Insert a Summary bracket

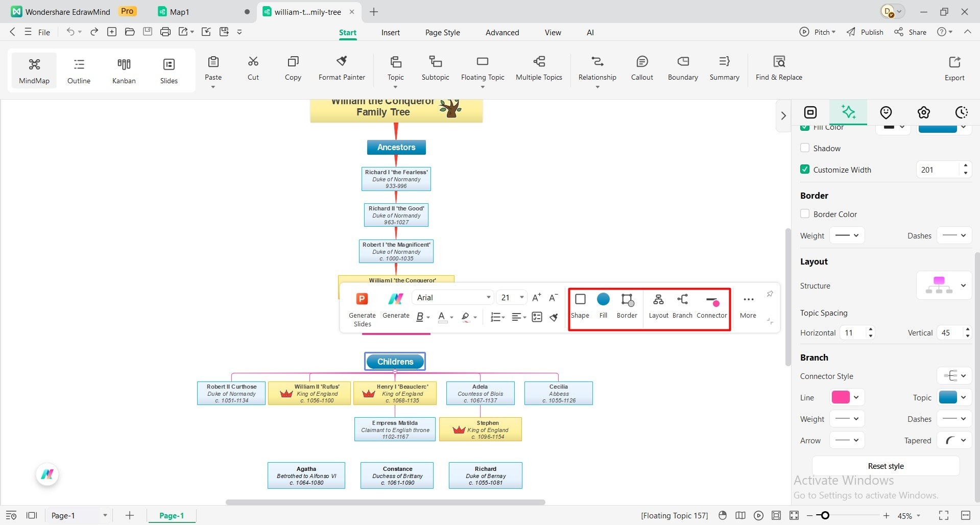click(x=724, y=68)
